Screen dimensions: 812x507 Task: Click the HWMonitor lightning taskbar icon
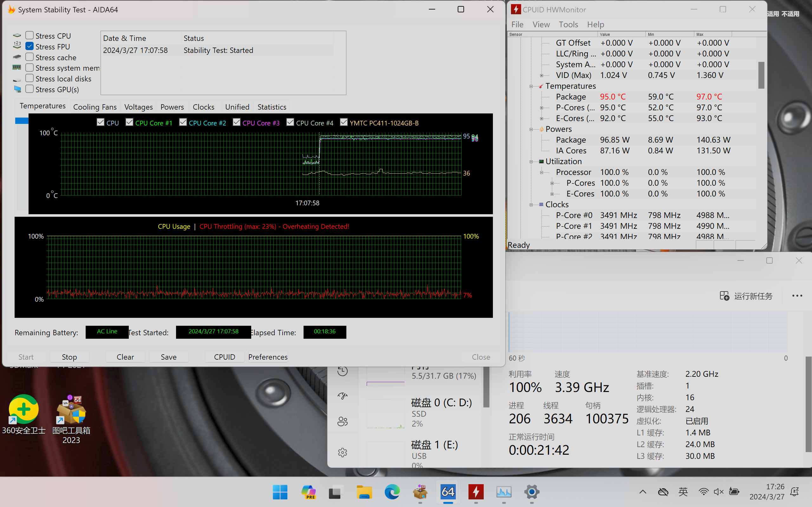coord(476,492)
